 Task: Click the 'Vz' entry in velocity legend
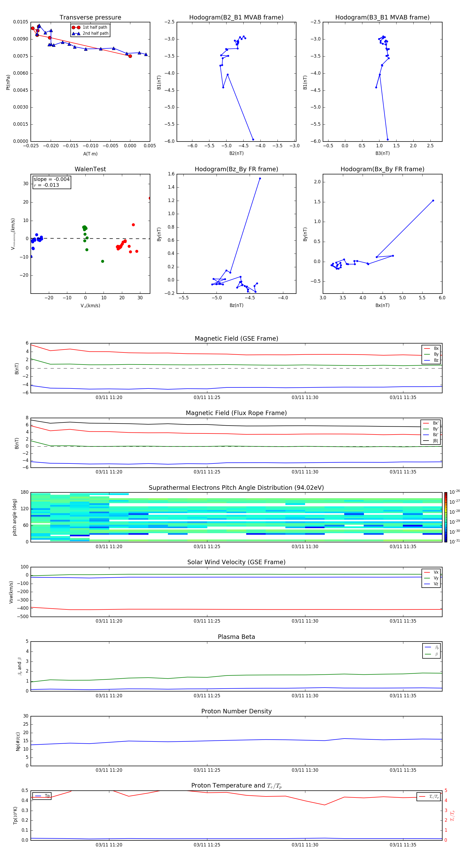431,584
